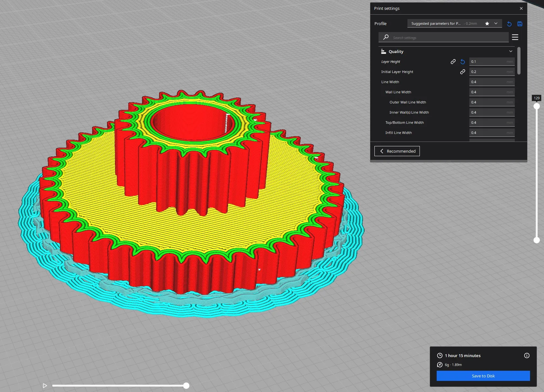Image resolution: width=544 pixels, height=392 pixels.
Task: Click the save profile floppy disk icon
Action: (520, 24)
